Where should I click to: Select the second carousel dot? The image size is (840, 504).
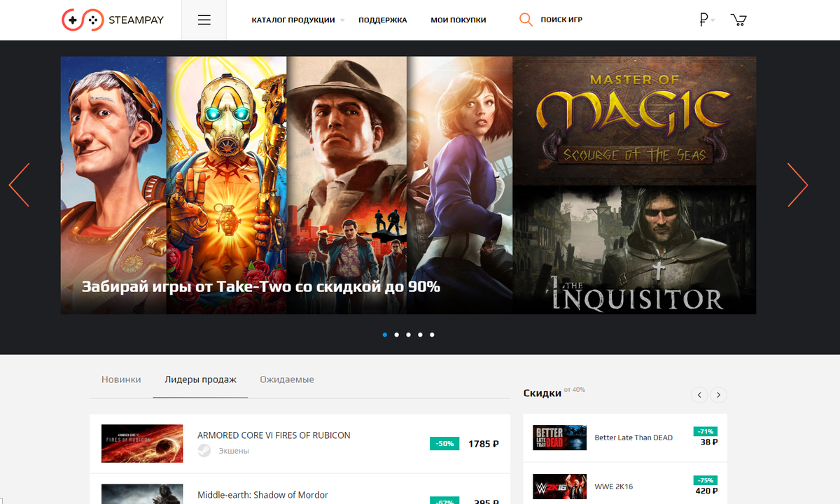tap(397, 335)
